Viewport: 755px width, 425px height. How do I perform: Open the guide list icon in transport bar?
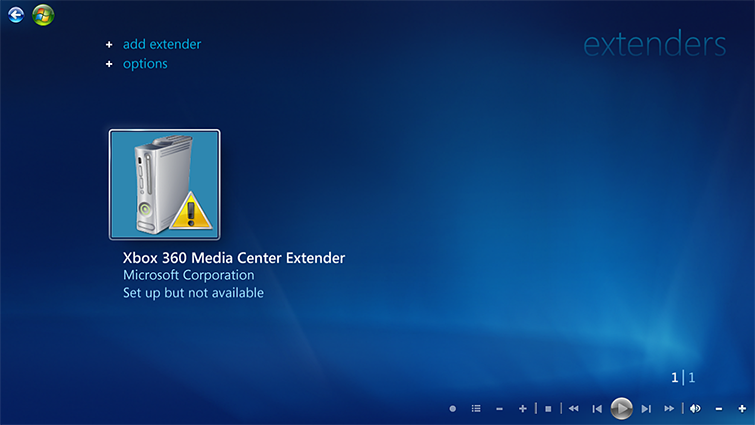(x=476, y=409)
